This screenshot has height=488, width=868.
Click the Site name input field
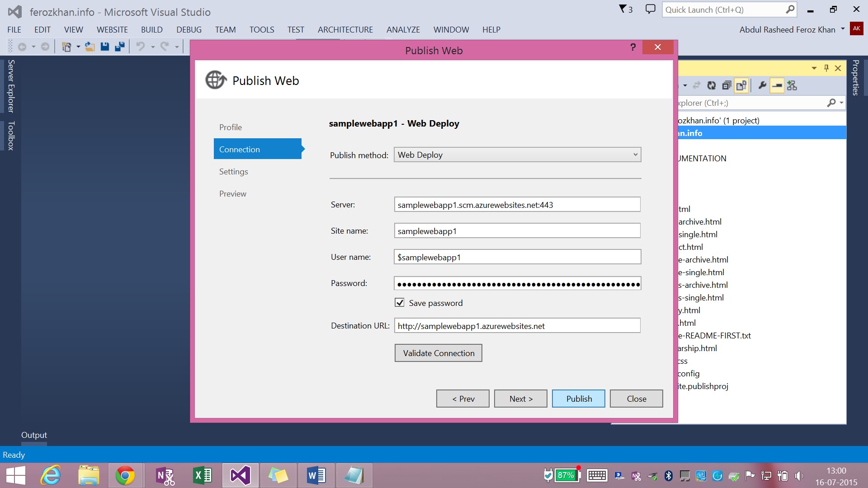point(517,231)
